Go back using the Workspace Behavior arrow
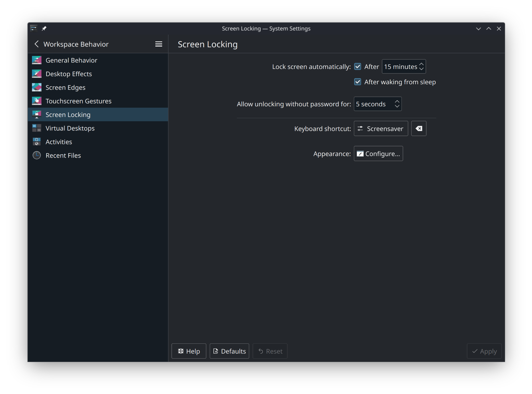This screenshot has height=394, width=532. point(37,44)
